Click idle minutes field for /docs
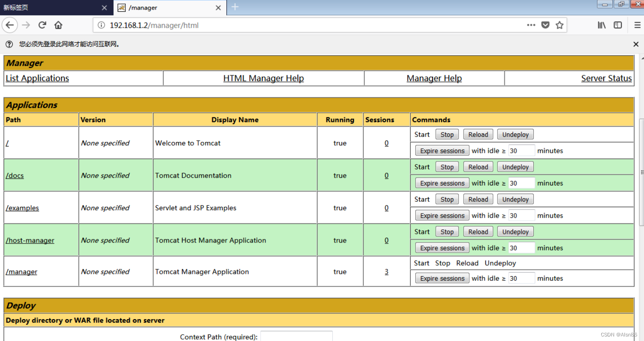Image resolution: width=644 pixels, height=341 pixels. click(521, 183)
